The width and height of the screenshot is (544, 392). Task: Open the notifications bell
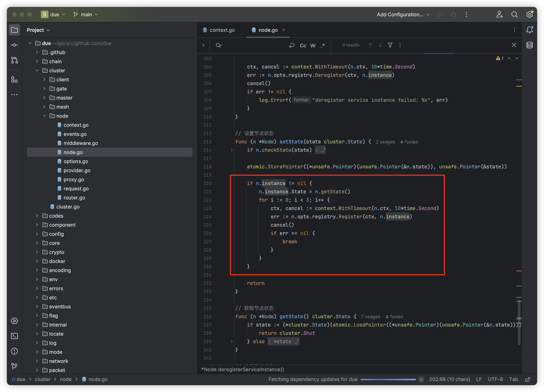[530, 30]
